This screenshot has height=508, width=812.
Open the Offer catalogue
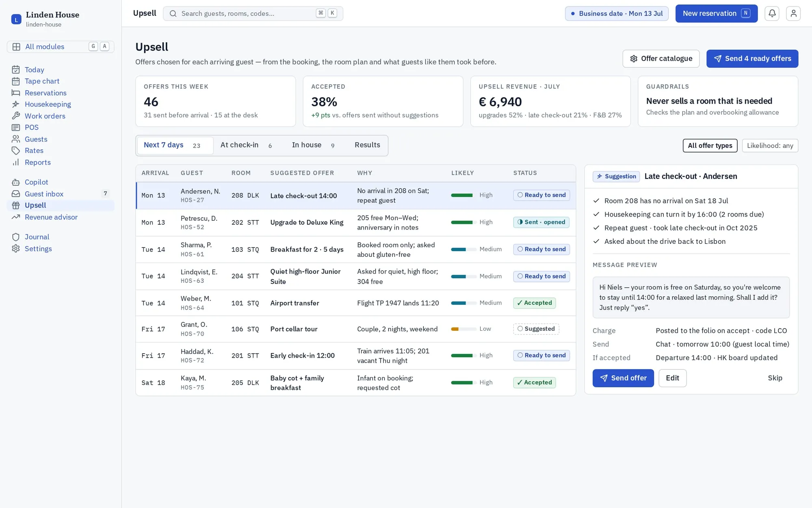(661, 59)
